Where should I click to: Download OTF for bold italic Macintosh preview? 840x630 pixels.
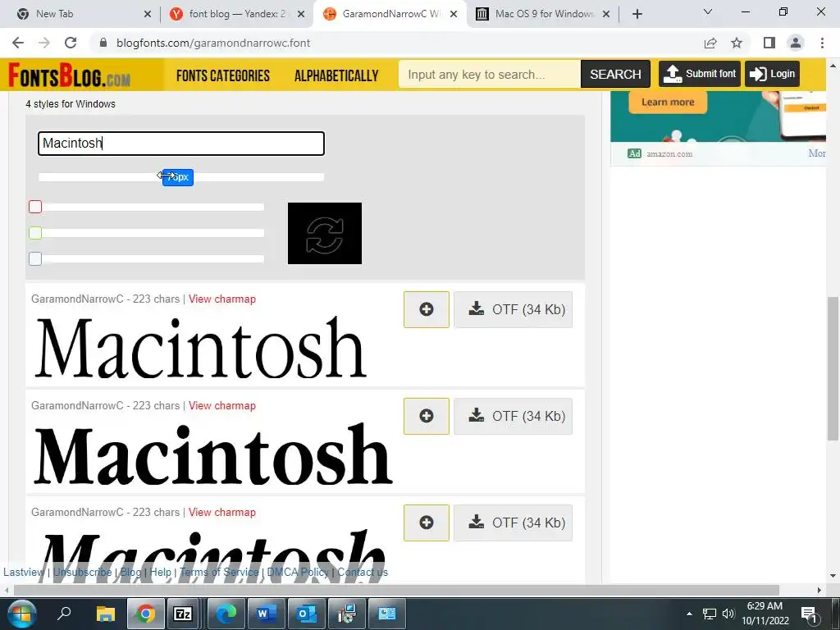point(514,523)
